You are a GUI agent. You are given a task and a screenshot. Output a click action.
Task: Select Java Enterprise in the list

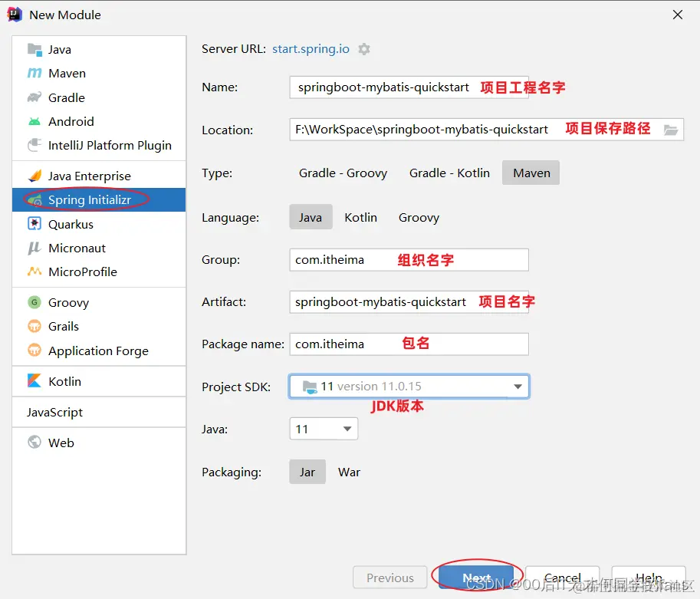pos(99,176)
